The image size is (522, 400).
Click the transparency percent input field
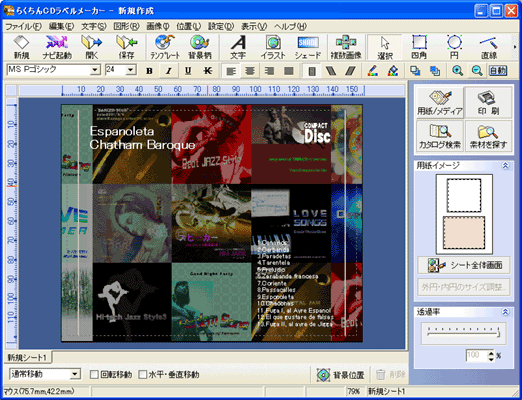pos(477,355)
